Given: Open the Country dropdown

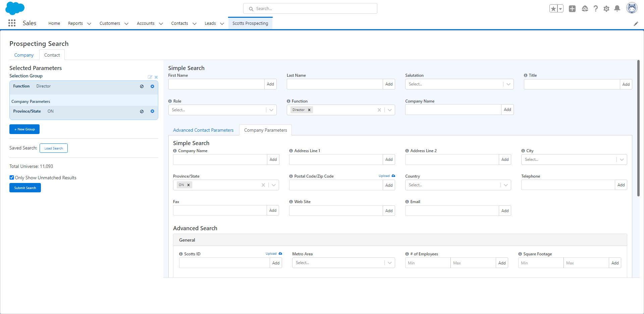Looking at the screenshot, I should tap(458, 185).
